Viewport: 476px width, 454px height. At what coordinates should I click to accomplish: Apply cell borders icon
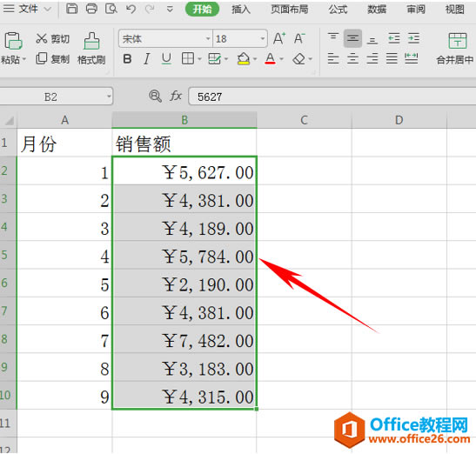coord(188,58)
